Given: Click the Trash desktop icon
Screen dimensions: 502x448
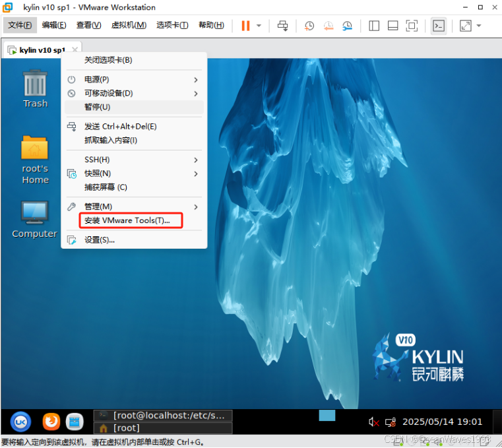Looking at the screenshot, I should point(35,88).
